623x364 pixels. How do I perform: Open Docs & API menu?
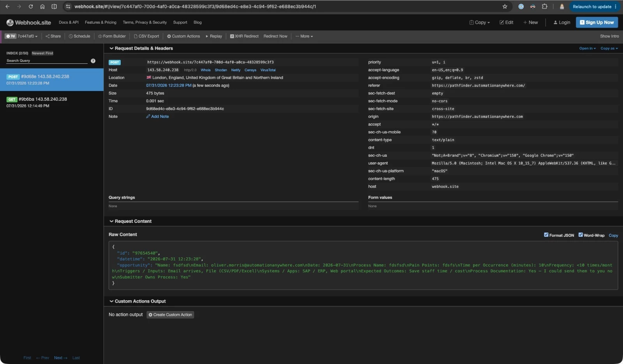(69, 23)
